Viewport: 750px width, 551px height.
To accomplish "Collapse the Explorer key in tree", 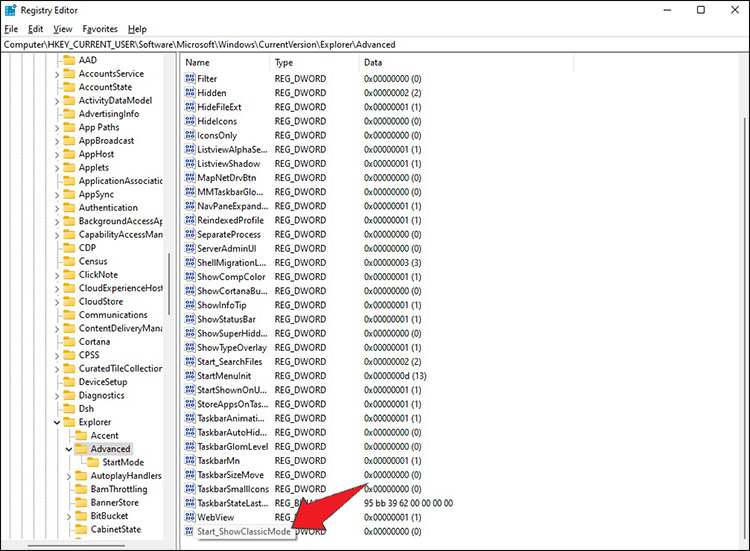I will point(57,422).
